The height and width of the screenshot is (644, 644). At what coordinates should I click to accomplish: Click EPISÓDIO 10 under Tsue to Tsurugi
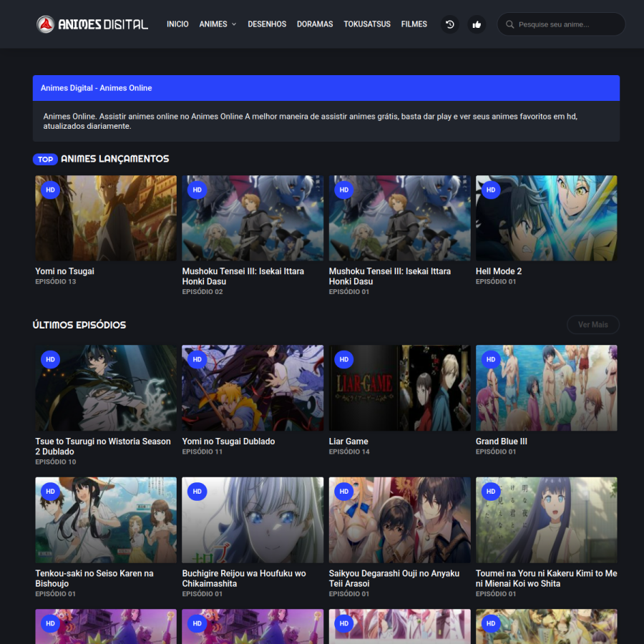pyautogui.click(x=55, y=462)
